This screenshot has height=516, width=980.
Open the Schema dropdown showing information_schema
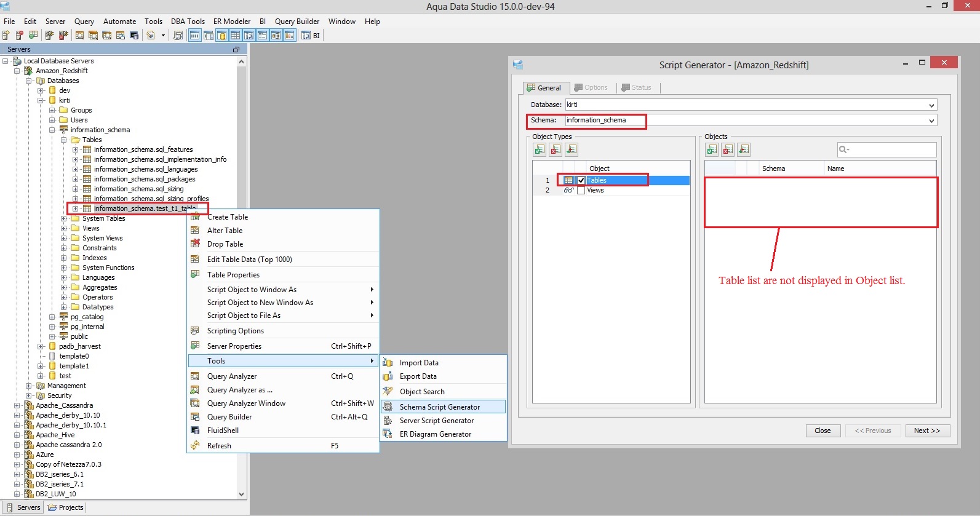tap(931, 121)
